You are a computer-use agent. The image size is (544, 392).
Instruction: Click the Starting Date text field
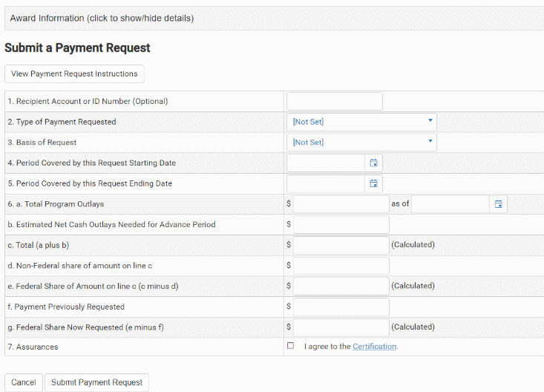point(326,163)
